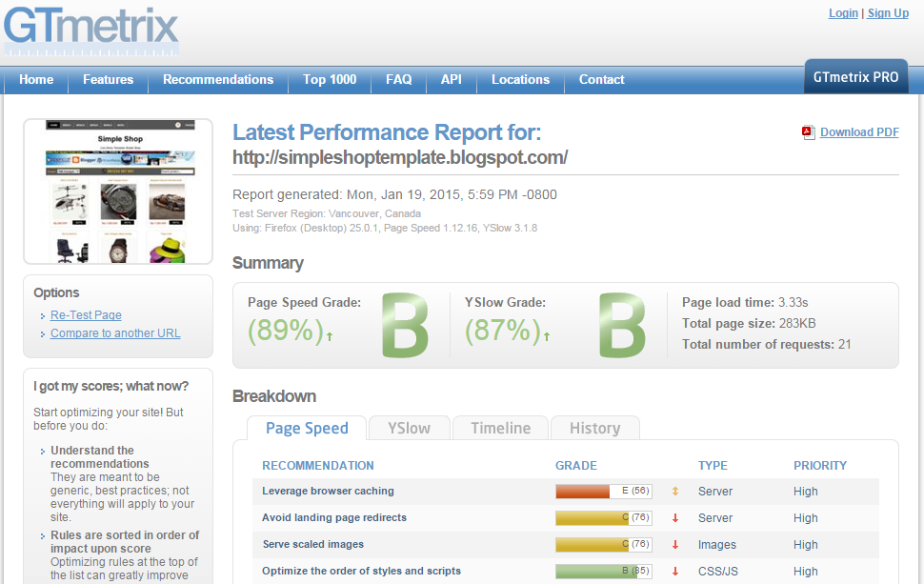
Task: Click the Page Speed grade B icon
Action: click(405, 327)
